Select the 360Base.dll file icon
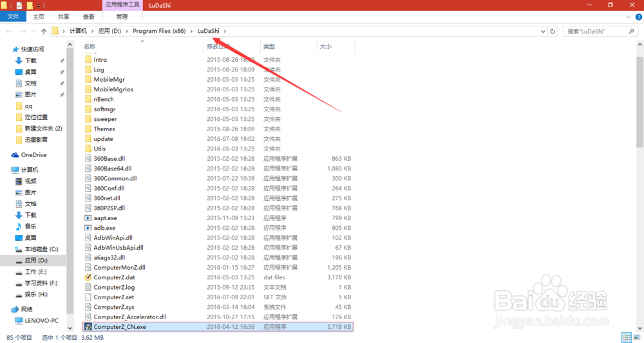 (88, 158)
